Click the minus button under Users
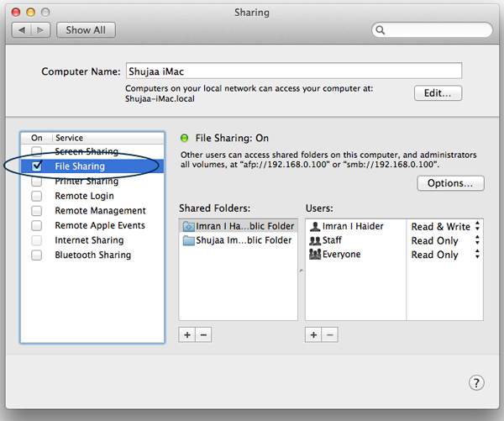 [x=330, y=334]
